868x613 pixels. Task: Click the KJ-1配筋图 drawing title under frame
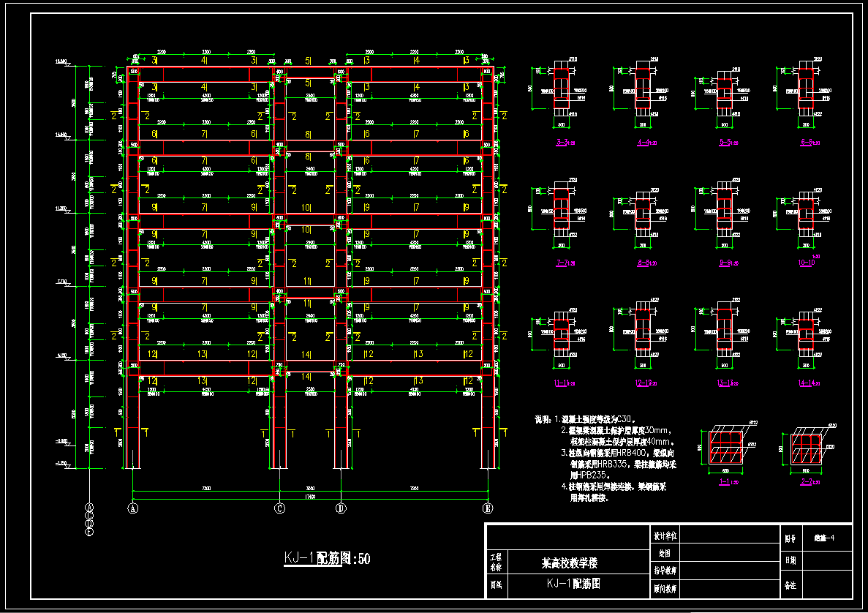(327, 559)
